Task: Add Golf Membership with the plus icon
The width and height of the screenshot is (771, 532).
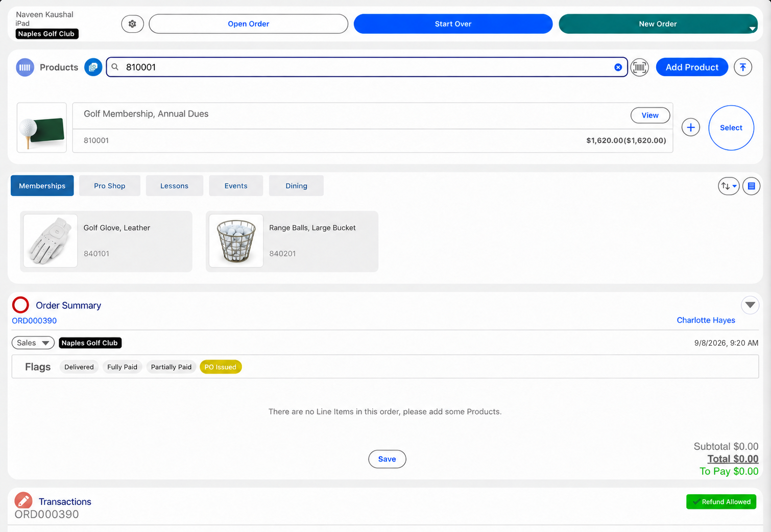Action: (x=691, y=128)
